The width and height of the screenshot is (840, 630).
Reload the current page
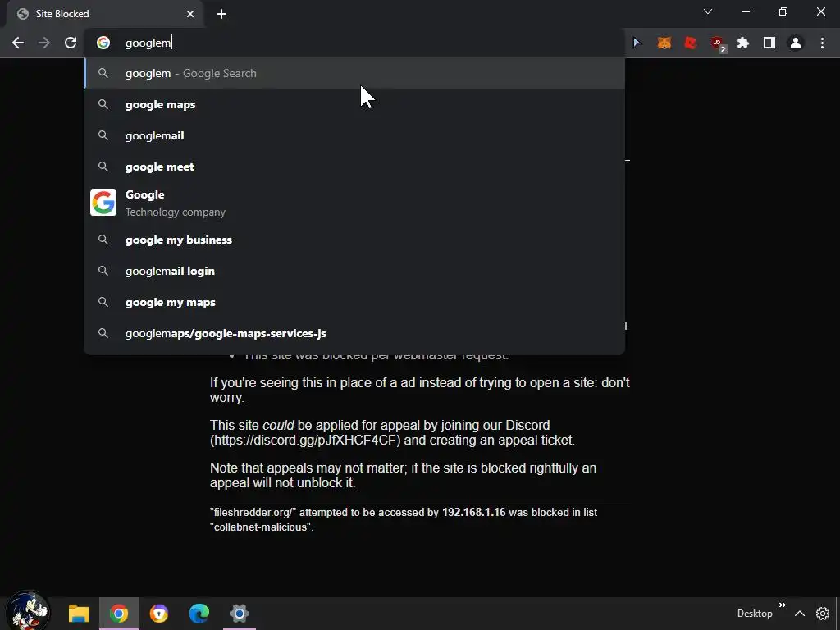(71, 43)
